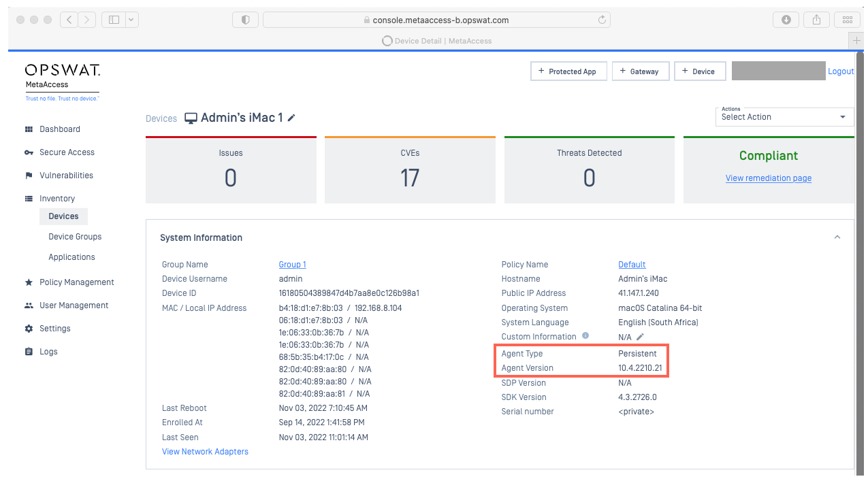The height and width of the screenshot is (481, 868).
Task: Go forward with Safari forward arrow
Action: (87, 20)
